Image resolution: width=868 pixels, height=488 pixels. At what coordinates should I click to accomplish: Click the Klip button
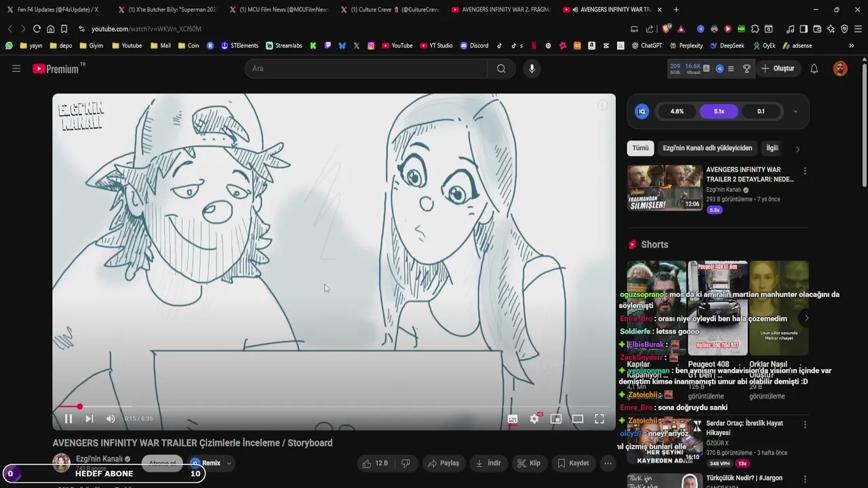click(x=529, y=463)
